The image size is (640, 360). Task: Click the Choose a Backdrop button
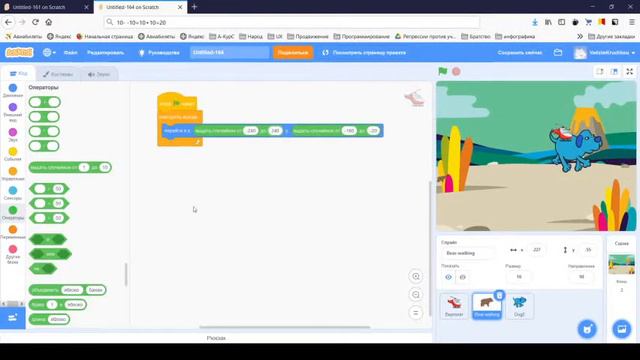click(x=622, y=329)
